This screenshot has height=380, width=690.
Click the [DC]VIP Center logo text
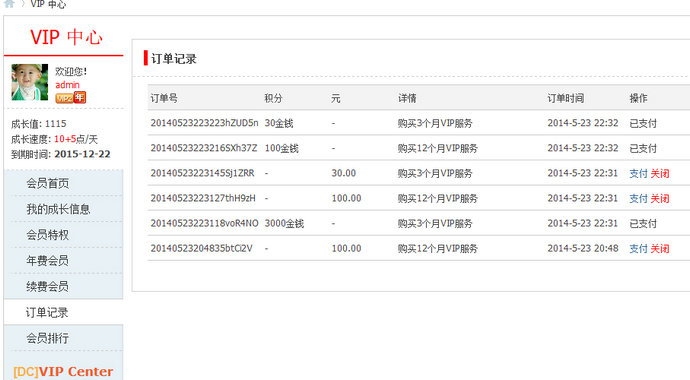pyautogui.click(x=63, y=372)
